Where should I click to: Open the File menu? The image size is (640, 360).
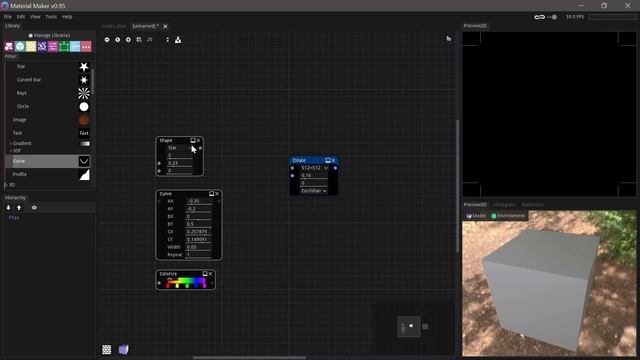coord(8,17)
